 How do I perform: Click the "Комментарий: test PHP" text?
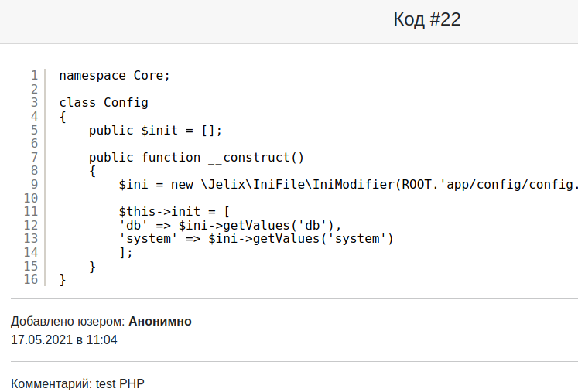(x=77, y=383)
